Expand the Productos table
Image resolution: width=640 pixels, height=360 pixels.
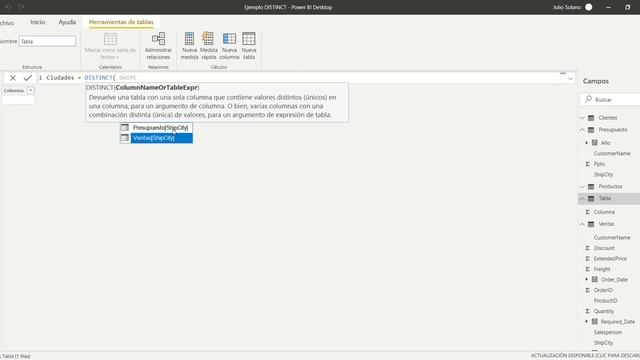coord(582,186)
